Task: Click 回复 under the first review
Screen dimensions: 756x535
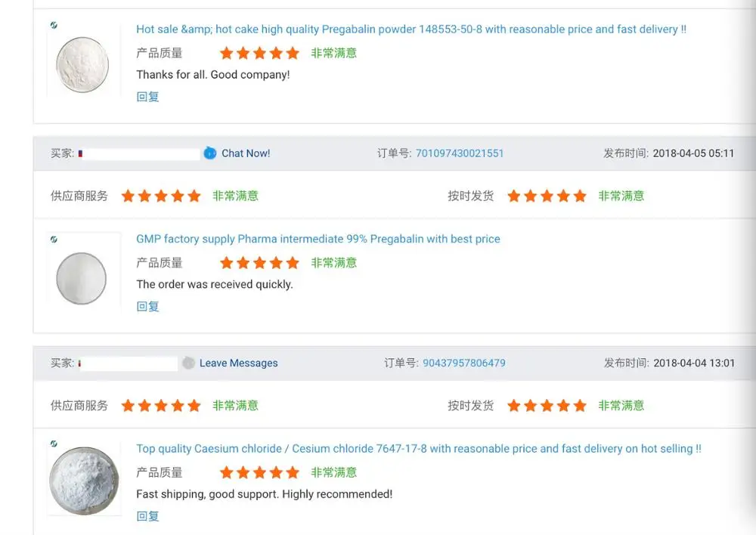Action: (x=147, y=97)
